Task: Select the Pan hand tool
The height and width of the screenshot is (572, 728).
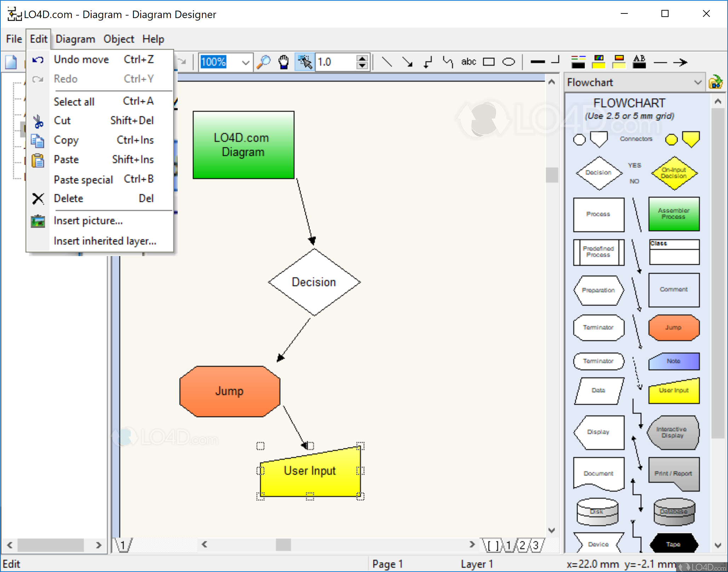Action: coord(283,62)
